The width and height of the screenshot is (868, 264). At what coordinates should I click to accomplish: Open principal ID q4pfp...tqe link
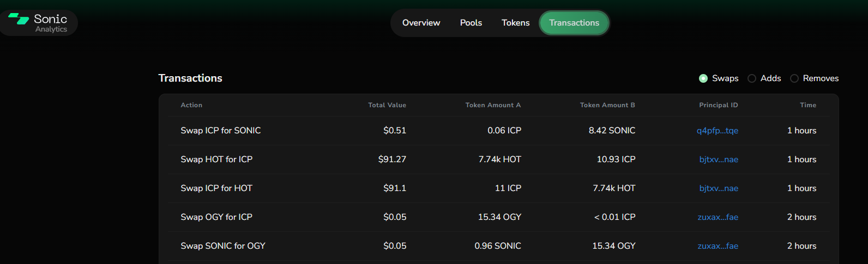[x=717, y=131]
